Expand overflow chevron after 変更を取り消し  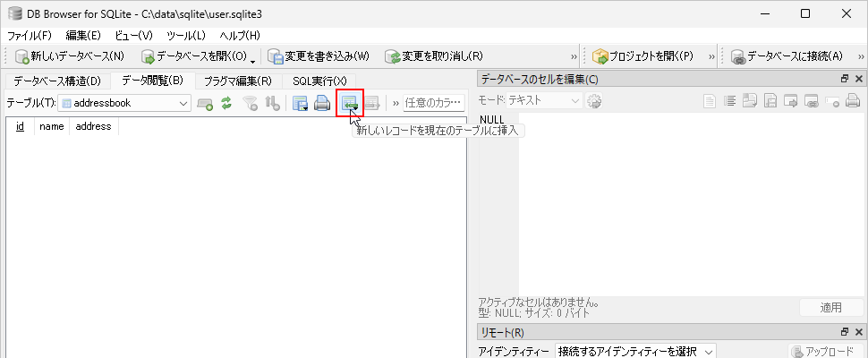coord(574,56)
